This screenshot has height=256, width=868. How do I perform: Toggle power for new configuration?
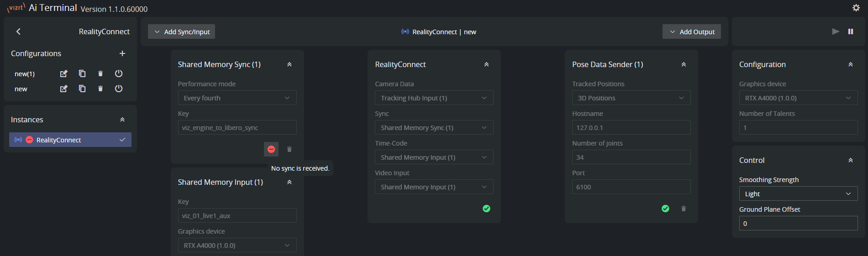[x=119, y=89]
